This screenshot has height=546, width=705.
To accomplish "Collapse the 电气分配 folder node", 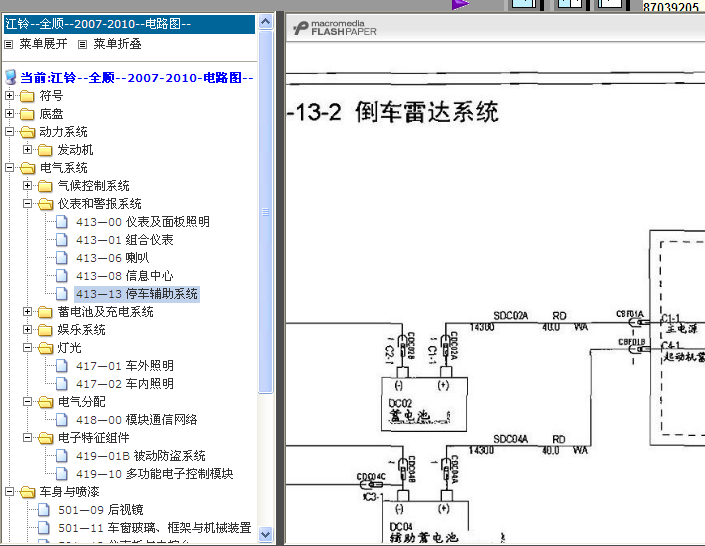I will click(x=27, y=401).
